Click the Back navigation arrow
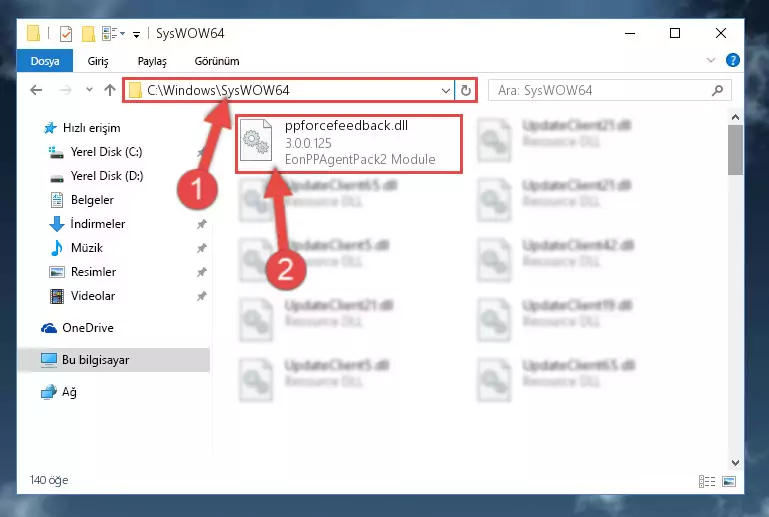The image size is (769, 517). click(36, 90)
